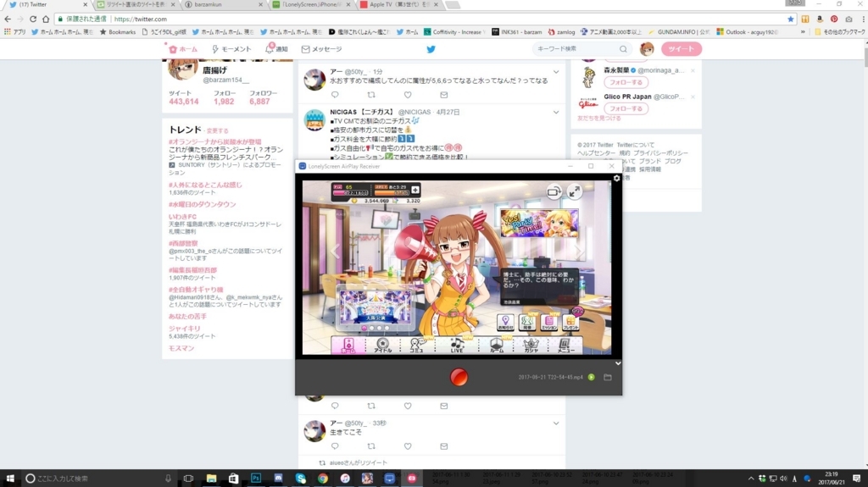The width and height of the screenshot is (868, 487).
Task: Click 変更する next to トレンド
Action: [217, 131]
